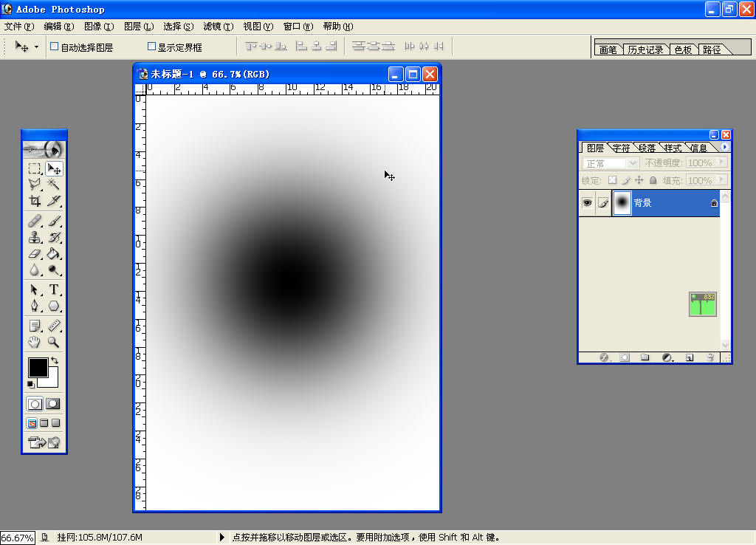Screen dimensions: 756x545
Task: Select the Blur tool
Action: (x=34, y=270)
